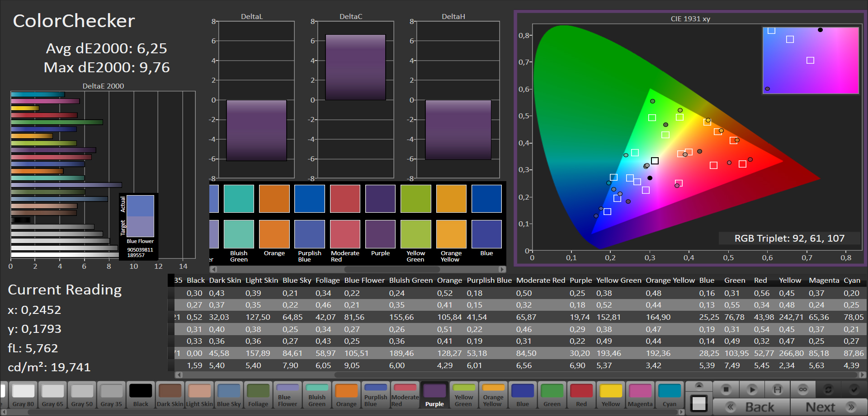Select the Moderate Red patch button

[405, 395]
